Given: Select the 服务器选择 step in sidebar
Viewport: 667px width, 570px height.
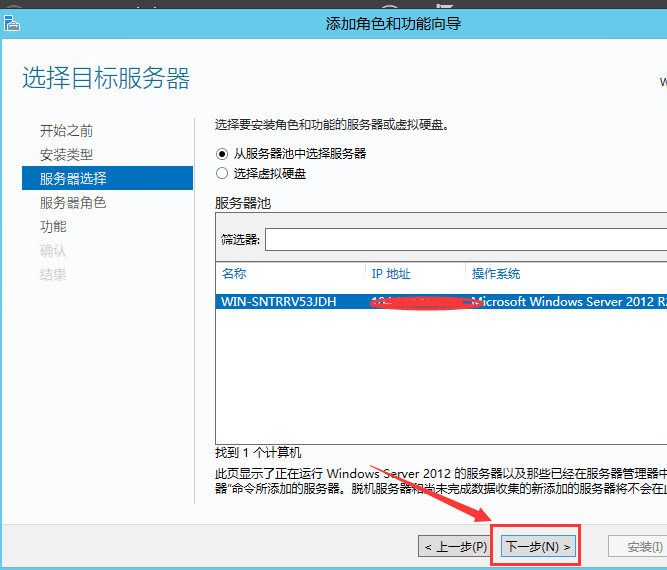Looking at the screenshot, I should (73, 179).
